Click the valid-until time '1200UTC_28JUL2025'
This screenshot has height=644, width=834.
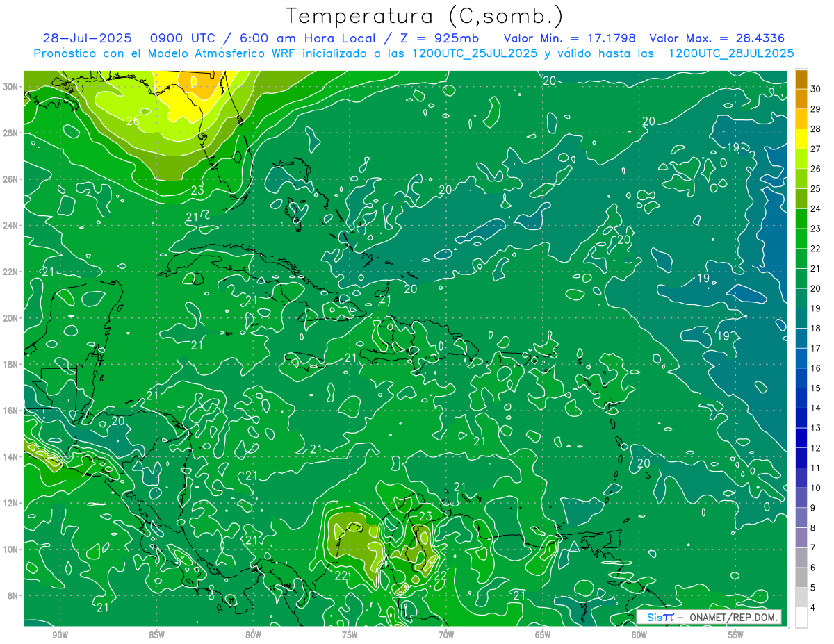(x=731, y=53)
